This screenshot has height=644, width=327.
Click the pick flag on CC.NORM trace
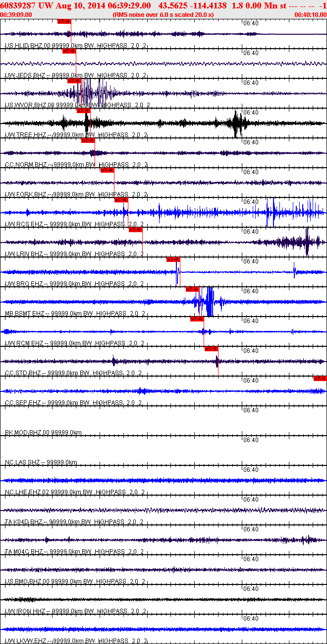[x=88, y=140]
